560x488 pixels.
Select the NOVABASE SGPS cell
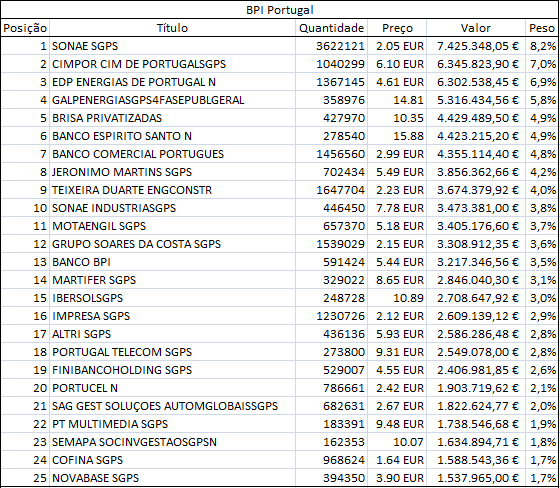coord(172,478)
